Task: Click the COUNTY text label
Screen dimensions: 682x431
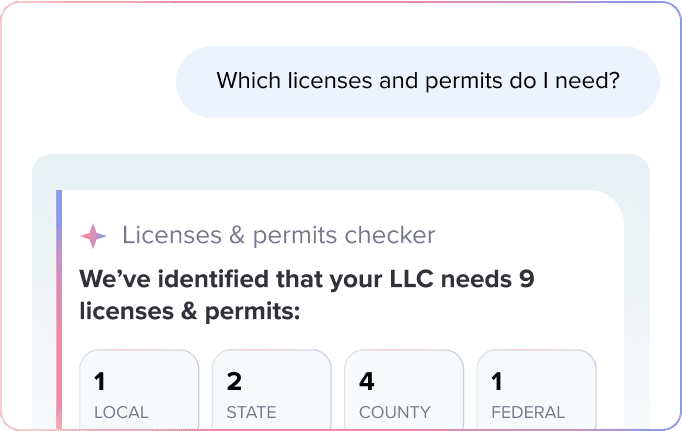Action: coord(396,412)
